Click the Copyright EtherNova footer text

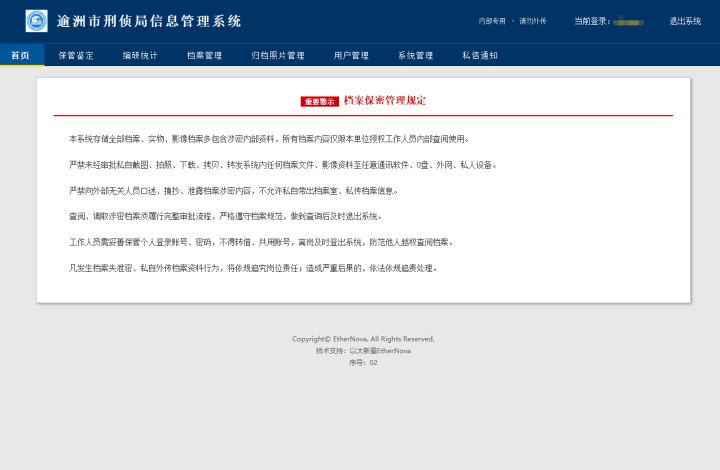[363, 339]
